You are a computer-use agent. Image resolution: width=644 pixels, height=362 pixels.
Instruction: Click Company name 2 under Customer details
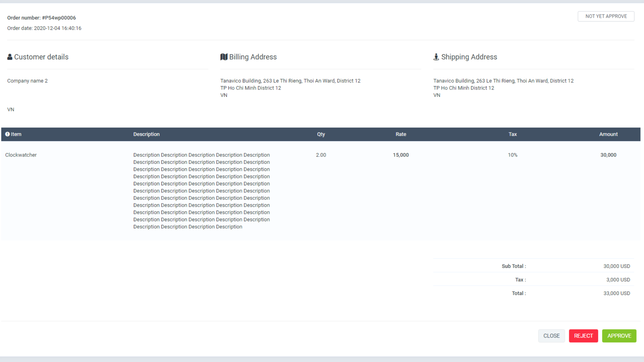[27, 80]
